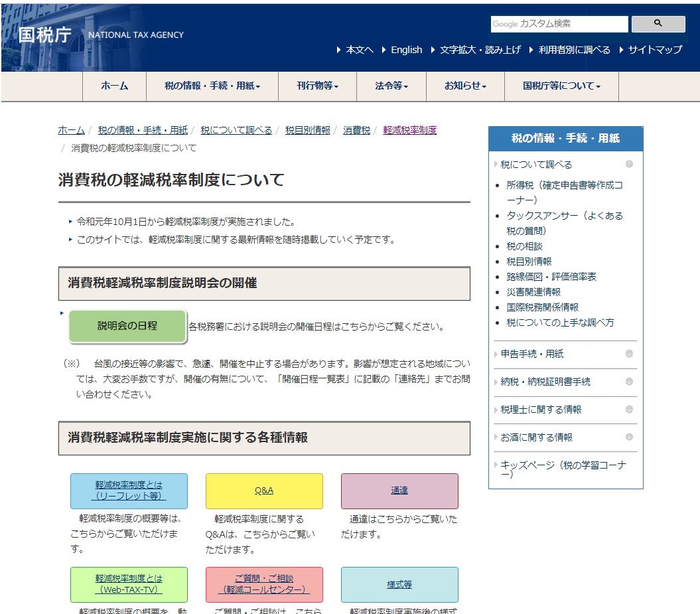Open 文字拡大・読み上げ accessibility option

(480, 50)
